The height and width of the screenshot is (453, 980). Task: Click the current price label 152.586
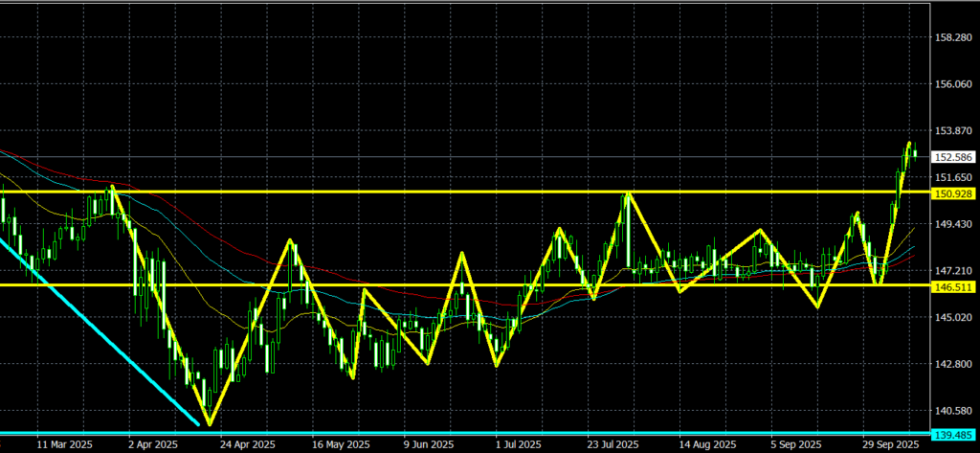(952, 157)
